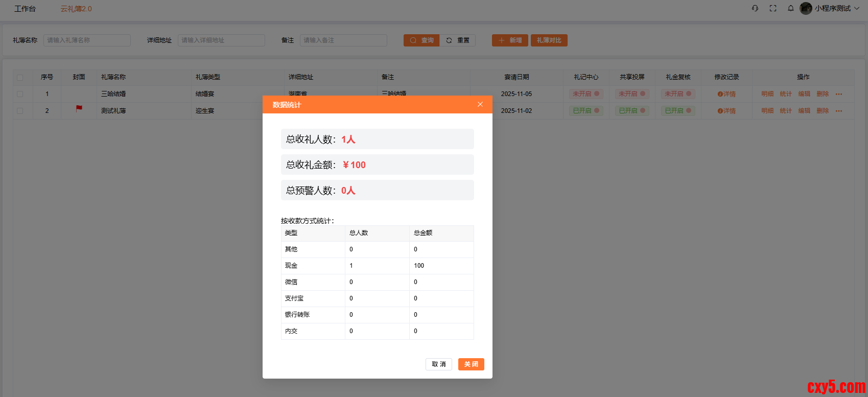Tick the select-all header checkbox
The image size is (868, 397).
coord(20,78)
